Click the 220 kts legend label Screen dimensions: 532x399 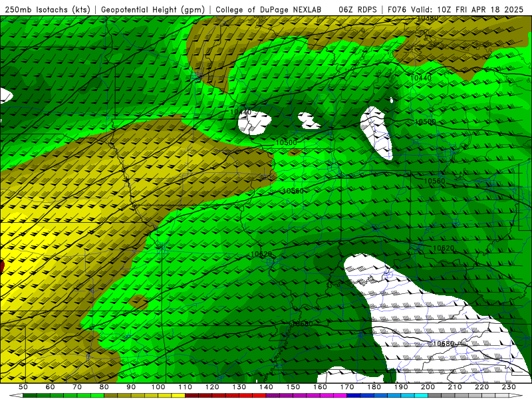click(x=481, y=387)
